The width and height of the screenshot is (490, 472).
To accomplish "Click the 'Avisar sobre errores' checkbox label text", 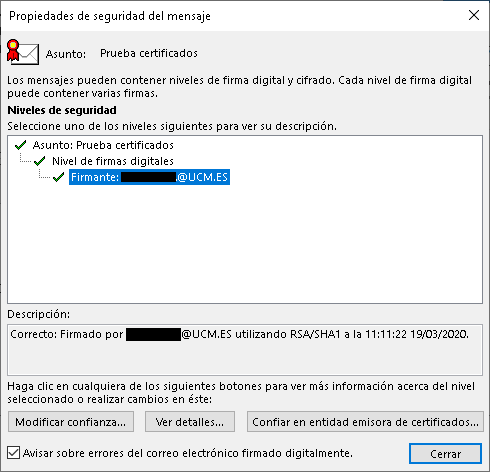I will coord(188,453).
